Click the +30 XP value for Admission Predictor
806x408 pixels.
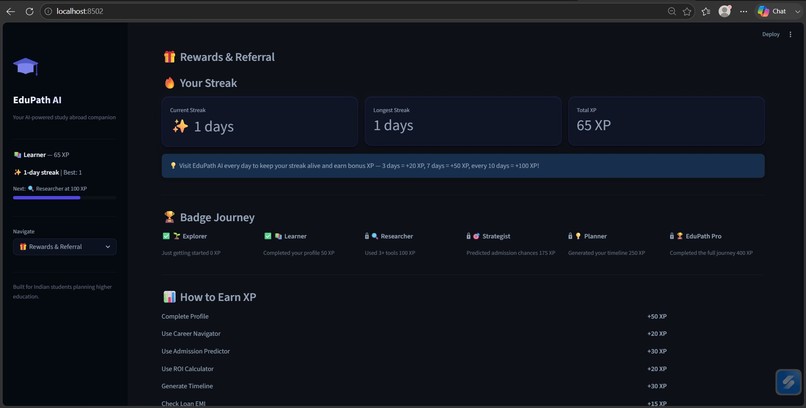pyautogui.click(x=657, y=351)
